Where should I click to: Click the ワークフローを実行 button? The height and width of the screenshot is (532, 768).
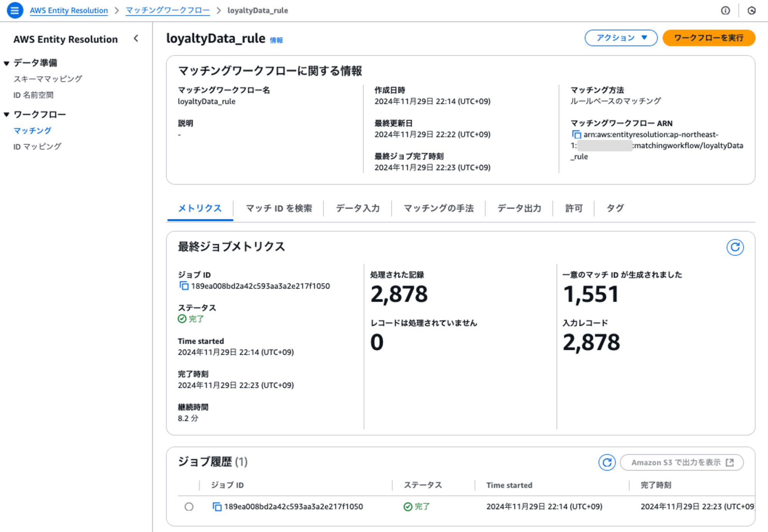pyautogui.click(x=709, y=38)
